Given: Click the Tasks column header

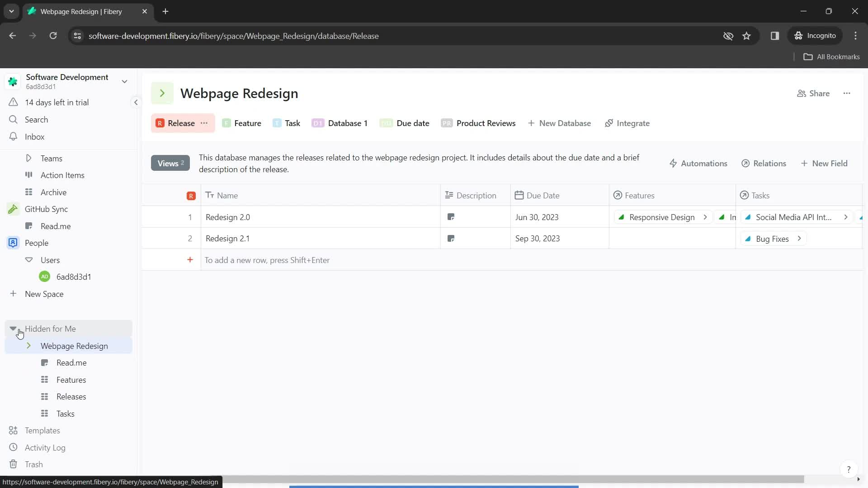Looking at the screenshot, I should click(799, 196).
